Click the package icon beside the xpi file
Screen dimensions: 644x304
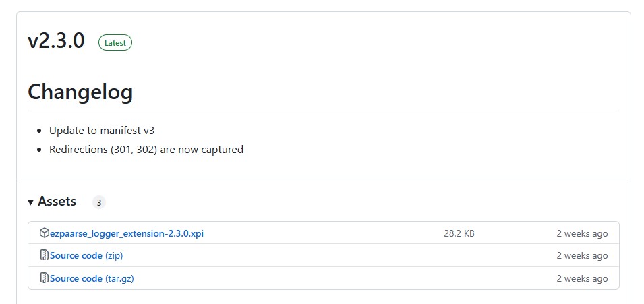coord(45,233)
